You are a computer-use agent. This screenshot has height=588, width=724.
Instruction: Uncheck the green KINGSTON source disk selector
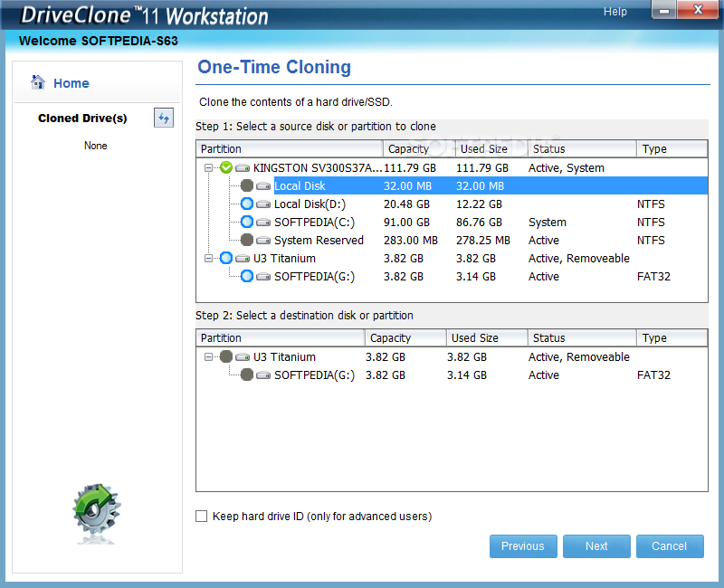tap(226, 167)
